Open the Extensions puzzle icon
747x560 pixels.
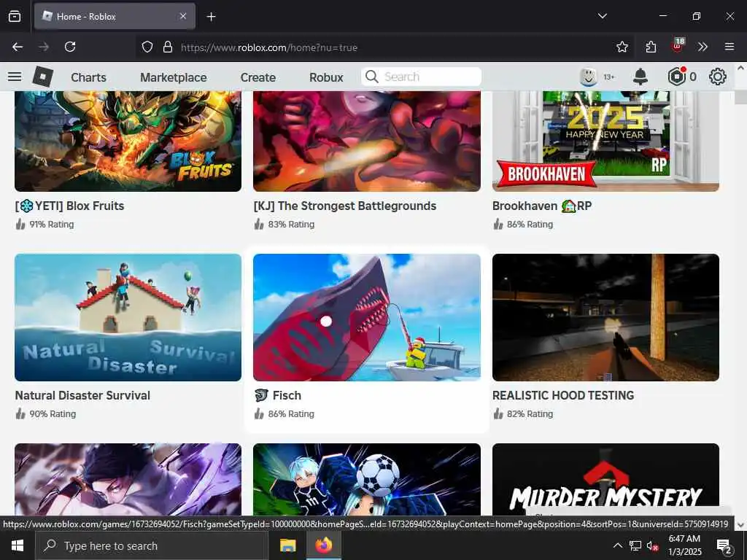click(x=651, y=47)
